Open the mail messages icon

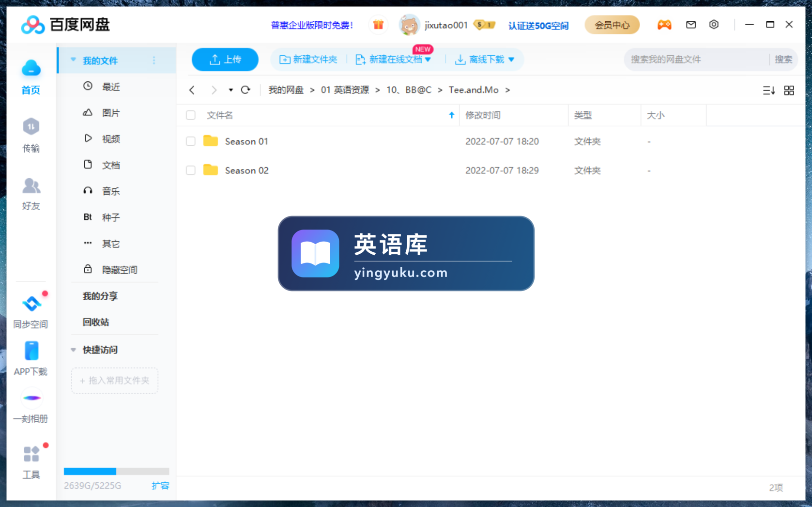691,25
